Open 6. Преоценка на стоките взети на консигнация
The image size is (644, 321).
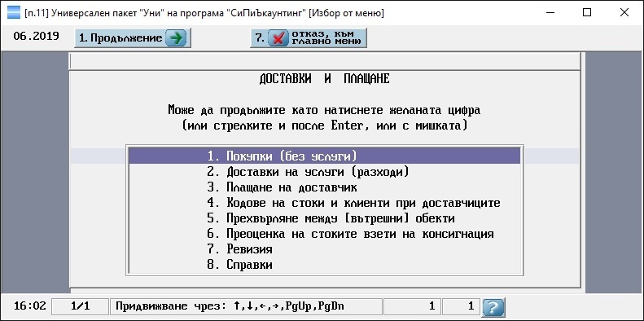tap(325, 234)
